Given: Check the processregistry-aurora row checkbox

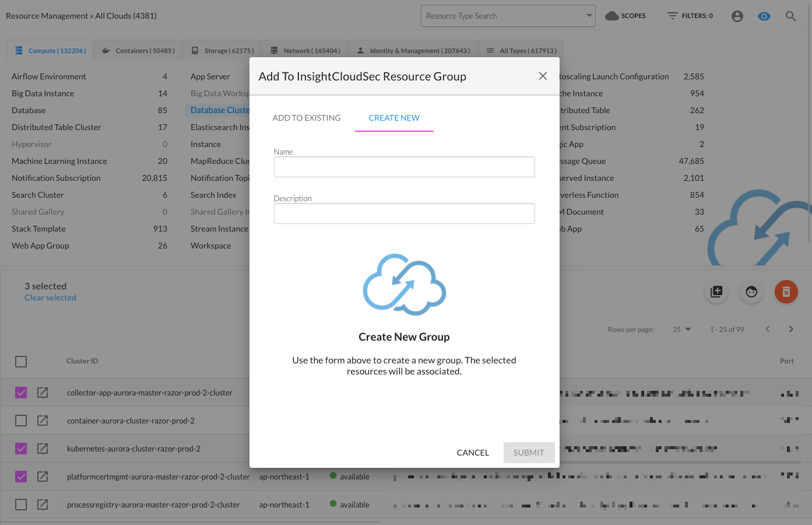Looking at the screenshot, I should pyautogui.click(x=21, y=505).
